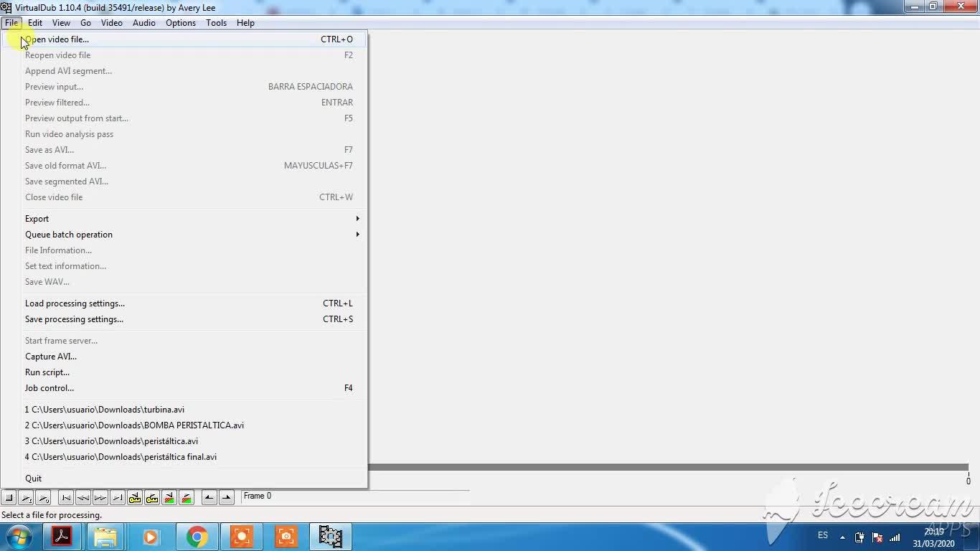Open the clock showing 20:19

[x=934, y=537]
